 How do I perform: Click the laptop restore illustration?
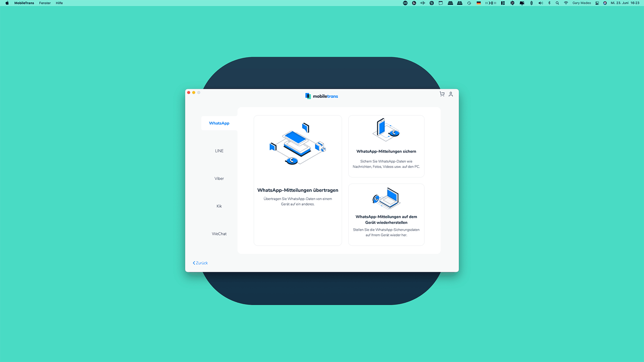[x=386, y=198]
